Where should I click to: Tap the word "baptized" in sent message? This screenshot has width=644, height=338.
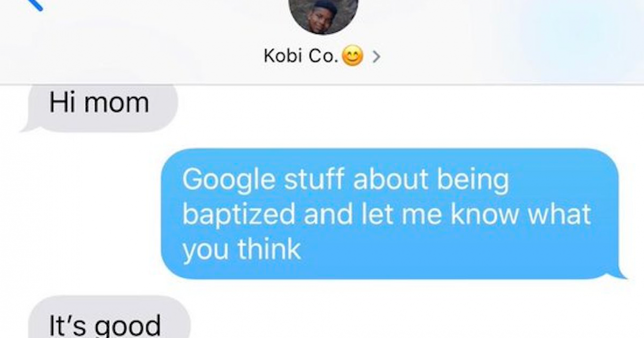(x=239, y=215)
